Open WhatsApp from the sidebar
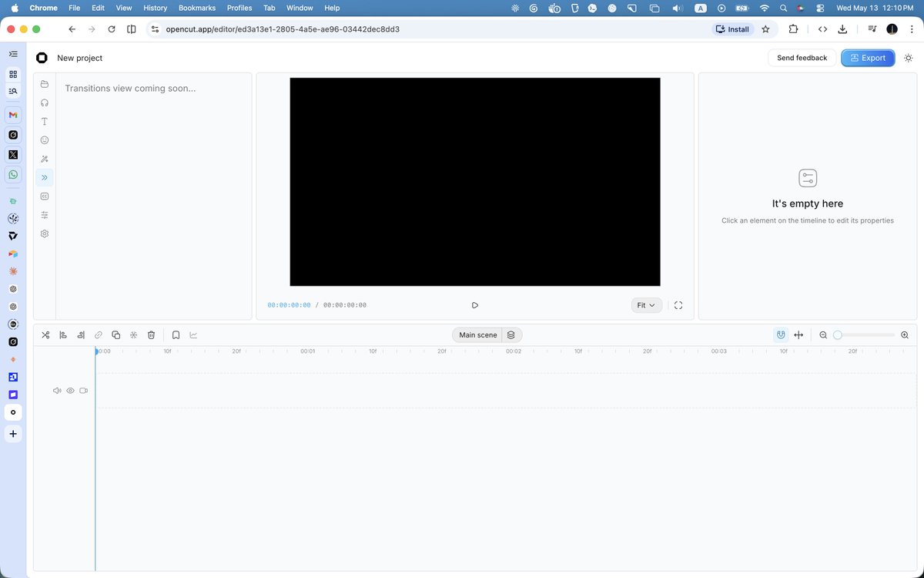 (13, 175)
